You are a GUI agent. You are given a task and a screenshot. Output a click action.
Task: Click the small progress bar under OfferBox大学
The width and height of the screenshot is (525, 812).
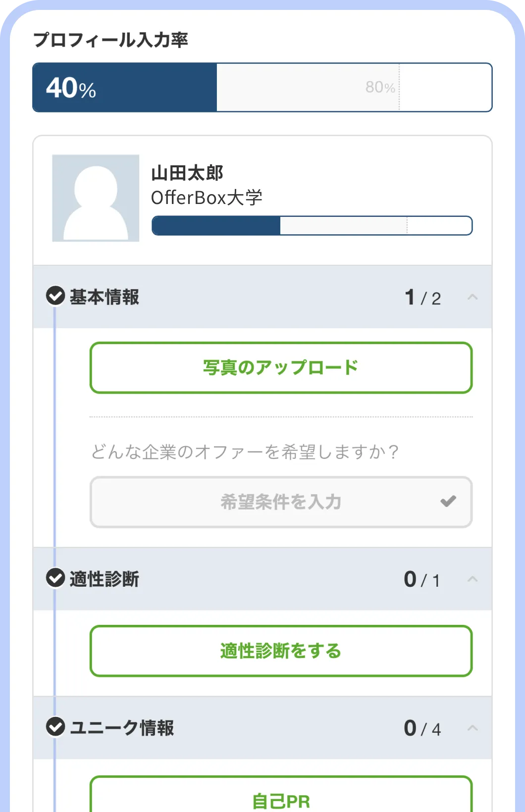tap(311, 226)
